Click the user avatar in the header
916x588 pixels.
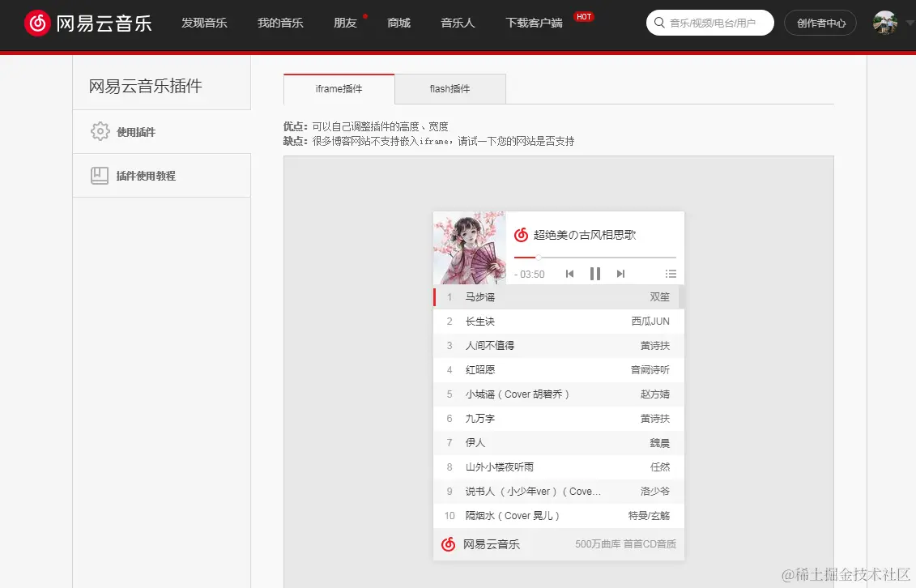[885, 23]
